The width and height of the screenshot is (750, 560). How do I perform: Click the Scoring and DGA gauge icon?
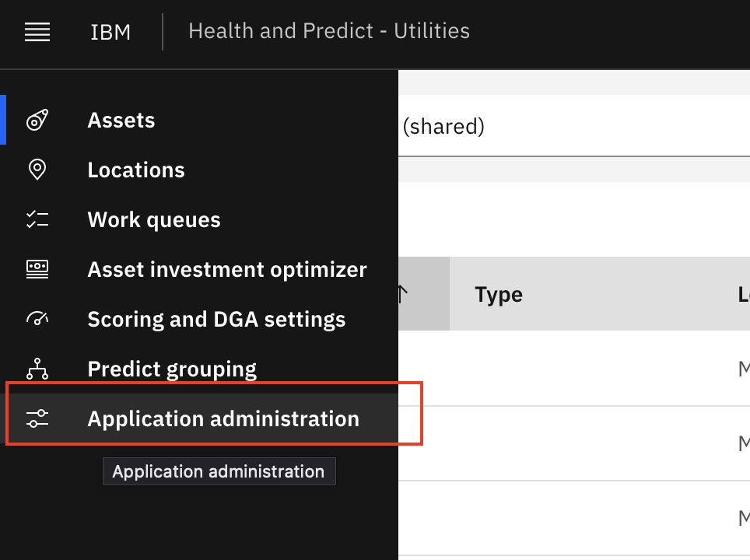[37, 318]
